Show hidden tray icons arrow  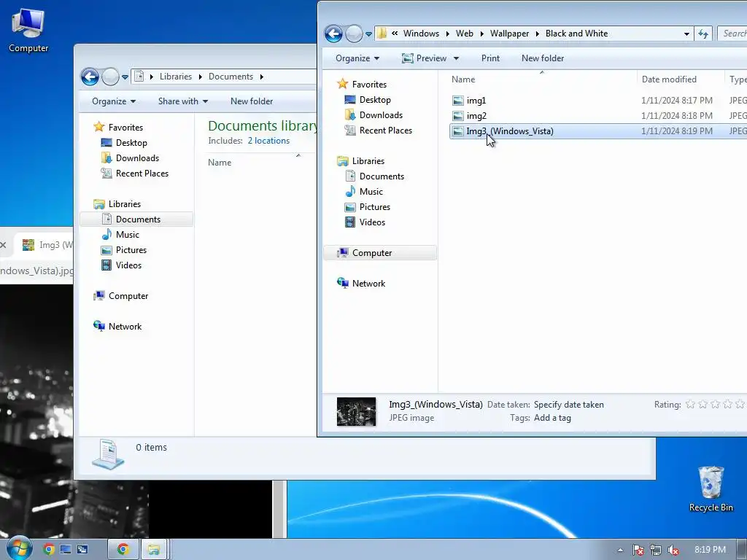point(620,550)
